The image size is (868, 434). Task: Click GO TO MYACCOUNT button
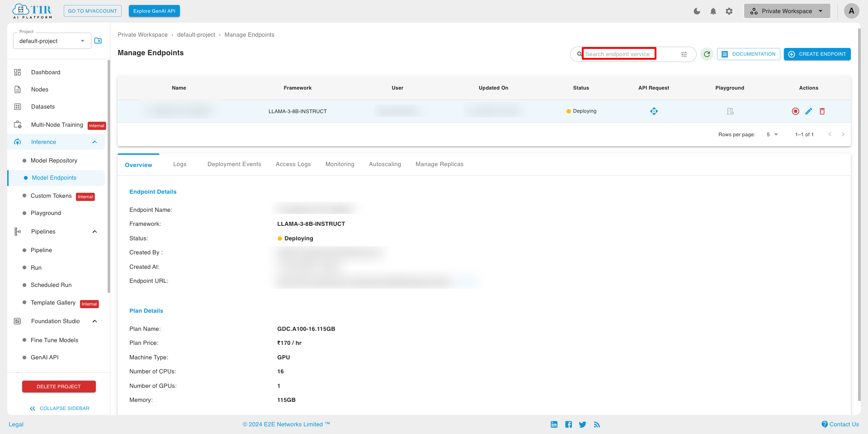tap(93, 11)
